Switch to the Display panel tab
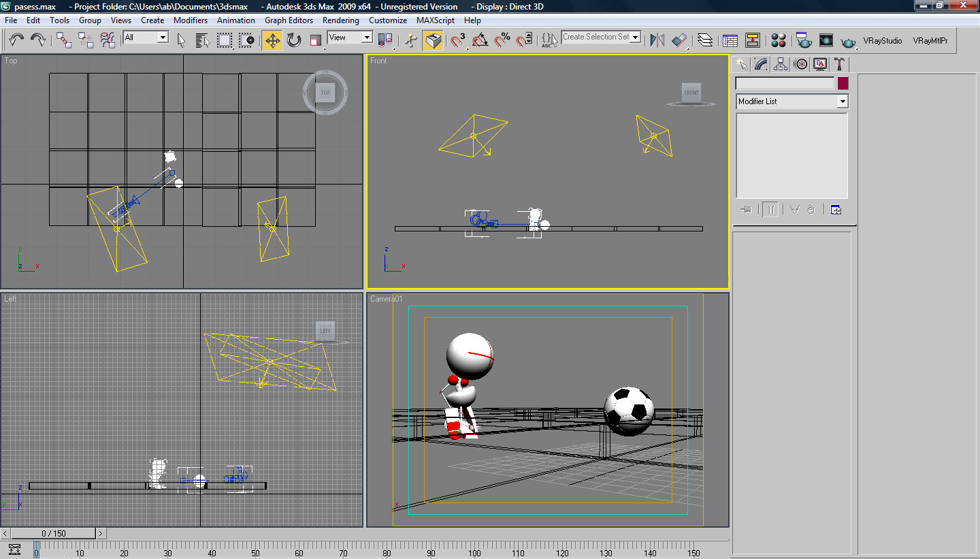Viewport: 980px width, 559px height. 821,64
